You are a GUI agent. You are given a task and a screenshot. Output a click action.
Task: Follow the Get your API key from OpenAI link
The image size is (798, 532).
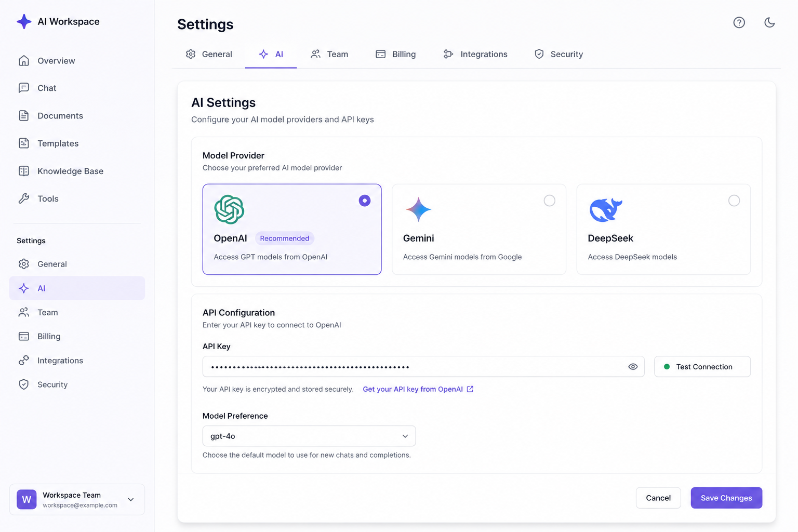coord(418,389)
